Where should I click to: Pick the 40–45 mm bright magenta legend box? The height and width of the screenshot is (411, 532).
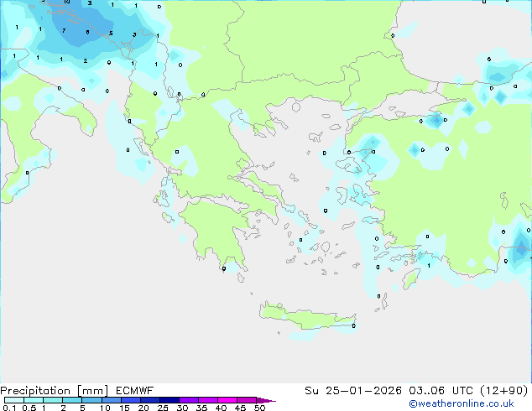[227, 400]
